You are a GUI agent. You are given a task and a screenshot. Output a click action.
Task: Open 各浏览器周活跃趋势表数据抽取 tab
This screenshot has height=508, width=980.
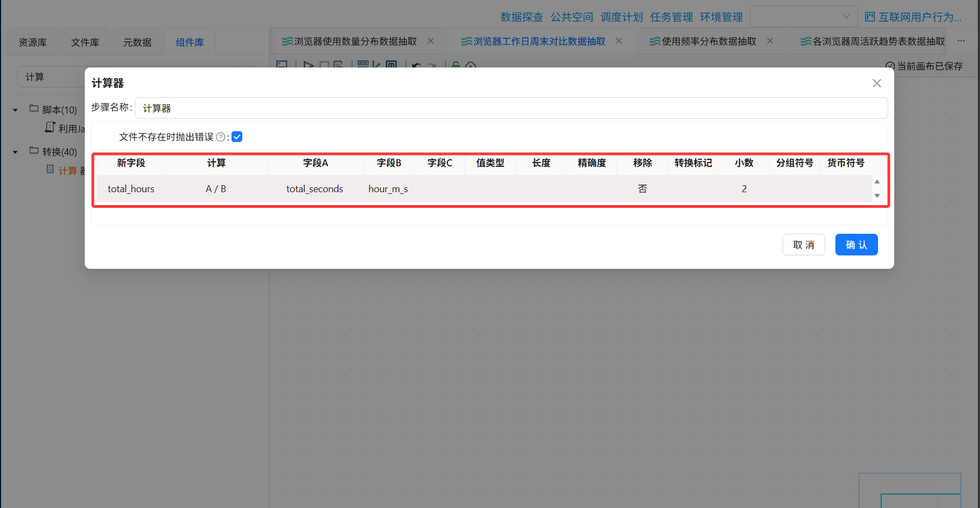[879, 42]
